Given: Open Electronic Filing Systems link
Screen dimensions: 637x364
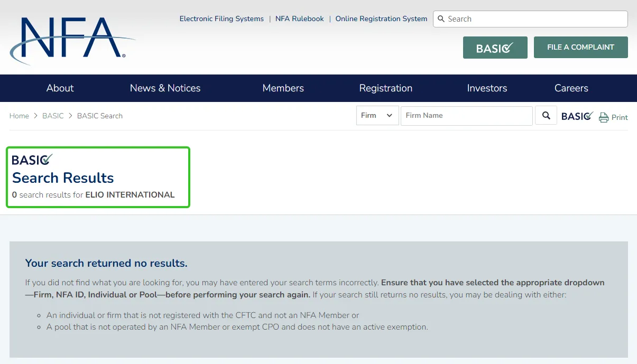Looking at the screenshot, I should [x=221, y=18].
